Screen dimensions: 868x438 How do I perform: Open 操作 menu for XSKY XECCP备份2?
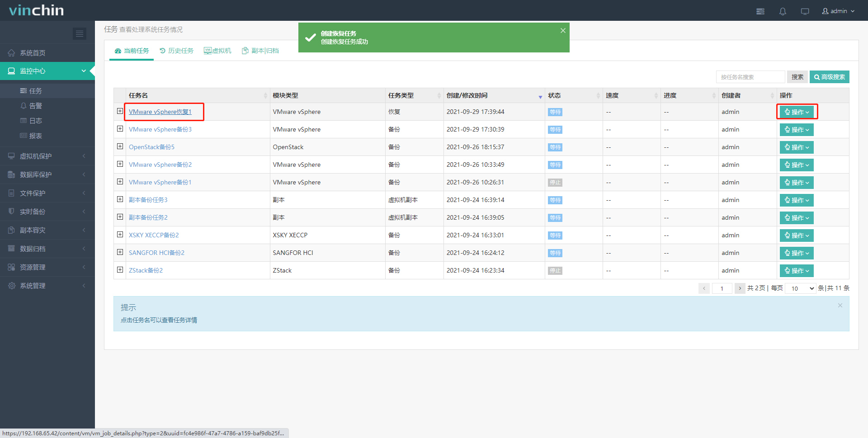pos(797,235)
